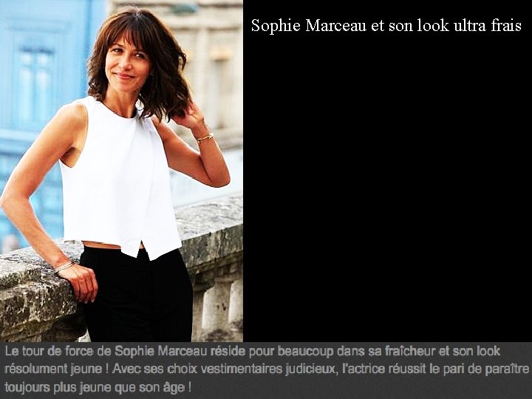Open the photo of the woman in white top

coord(121,171)
